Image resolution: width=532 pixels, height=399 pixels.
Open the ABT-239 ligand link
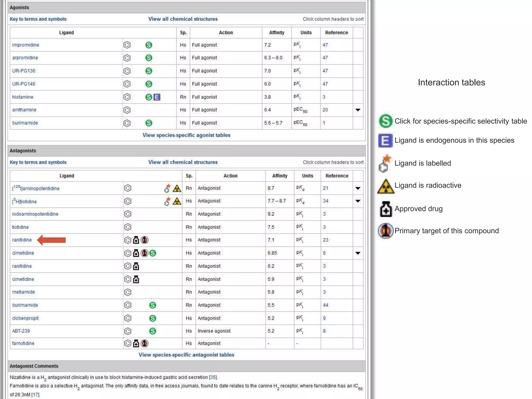pos(21,331)
